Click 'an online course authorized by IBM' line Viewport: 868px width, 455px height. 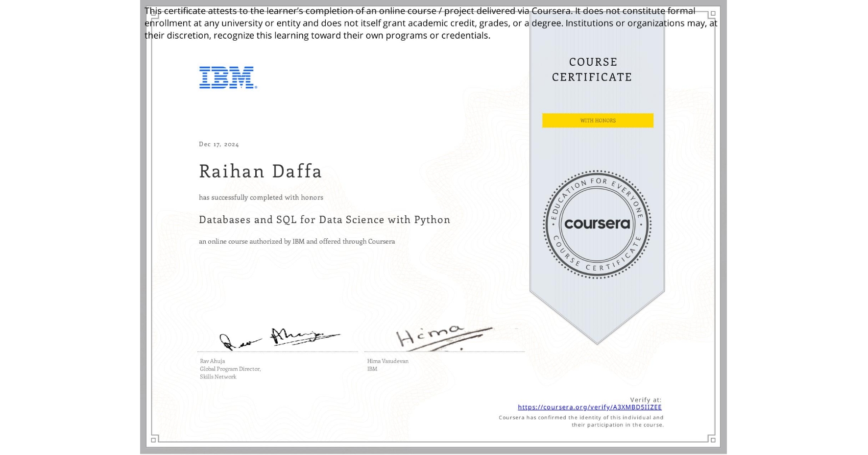pos(297,241)
